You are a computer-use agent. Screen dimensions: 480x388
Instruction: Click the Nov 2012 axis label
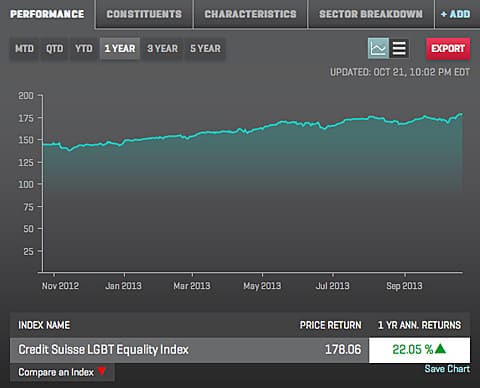(60, 286)
